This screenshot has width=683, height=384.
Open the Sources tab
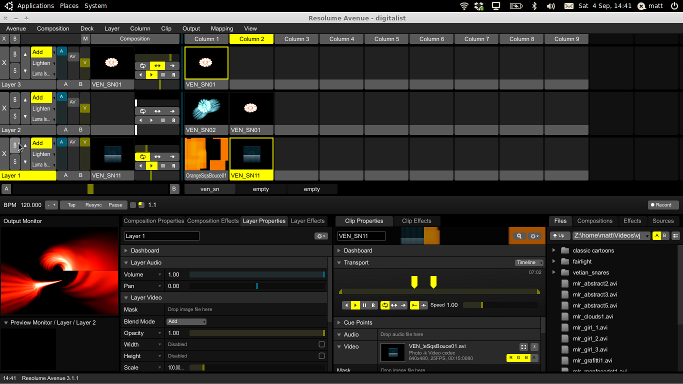click(x=663, y=221)
